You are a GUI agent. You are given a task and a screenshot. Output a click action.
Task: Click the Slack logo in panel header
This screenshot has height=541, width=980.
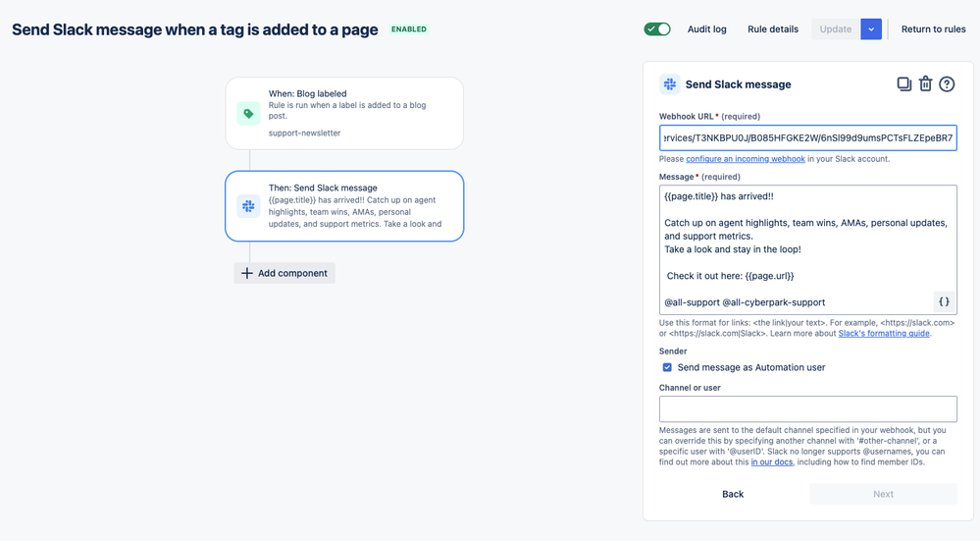click(669, 83)
